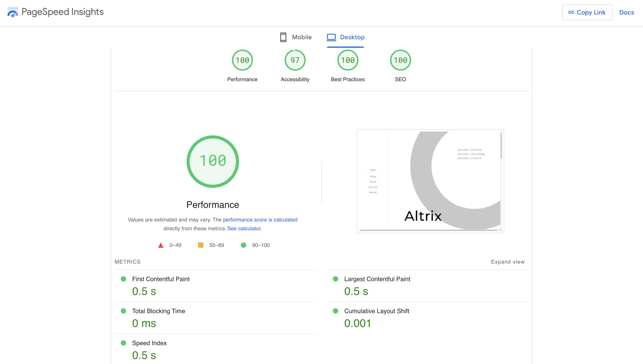
Task: Select the Desktop tab
Action: (x=352, y=37)
